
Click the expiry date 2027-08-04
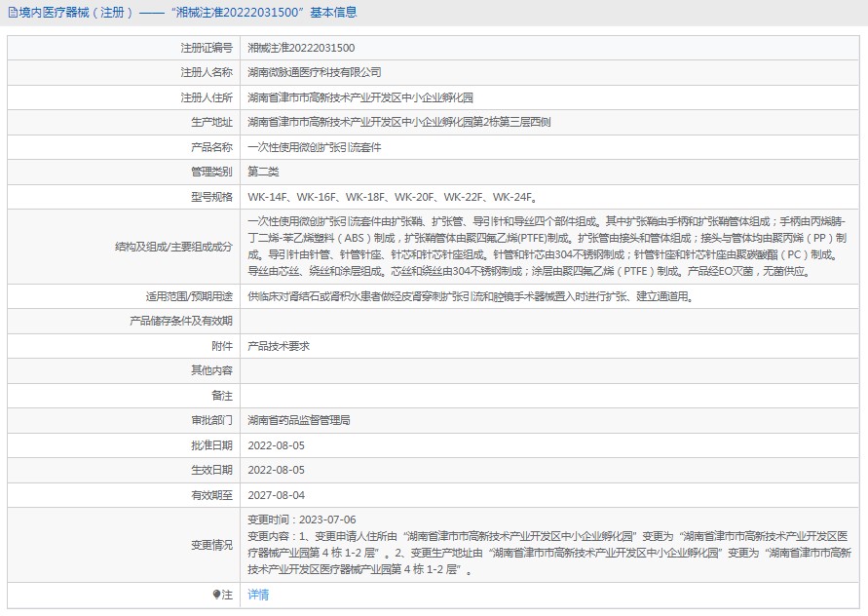(277, 495)
